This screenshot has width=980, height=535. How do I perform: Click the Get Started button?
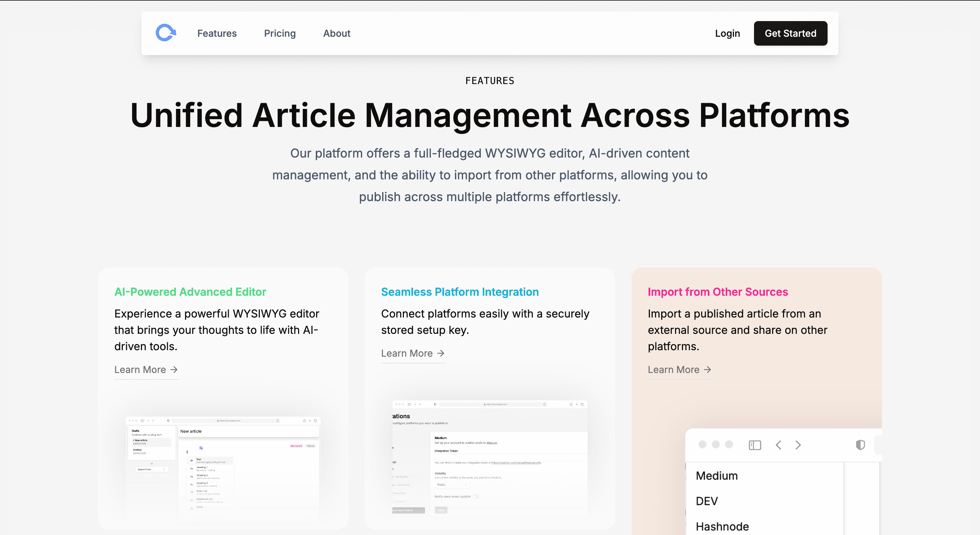[790, 33]
